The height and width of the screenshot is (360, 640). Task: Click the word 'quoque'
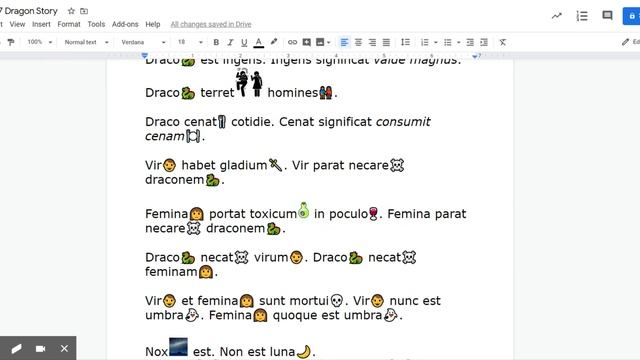click(x=295, y=316)
